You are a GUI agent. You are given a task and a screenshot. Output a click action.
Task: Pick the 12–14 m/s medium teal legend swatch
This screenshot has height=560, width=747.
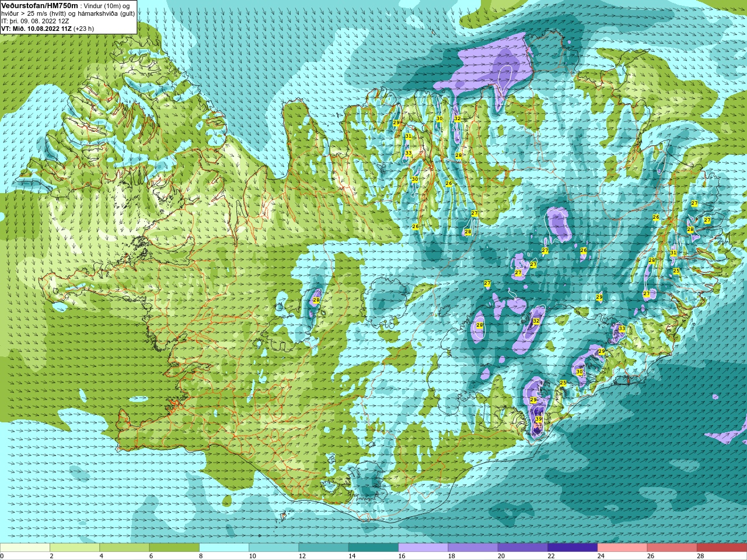click(324, 548)
